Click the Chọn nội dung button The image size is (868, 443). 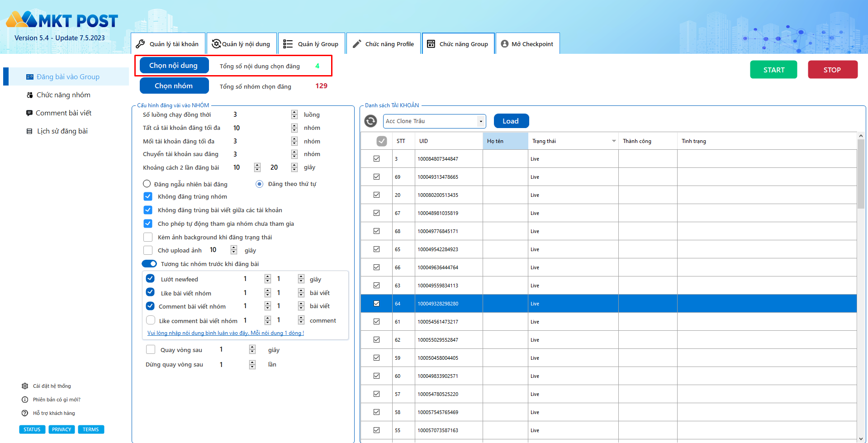point(174,66)
